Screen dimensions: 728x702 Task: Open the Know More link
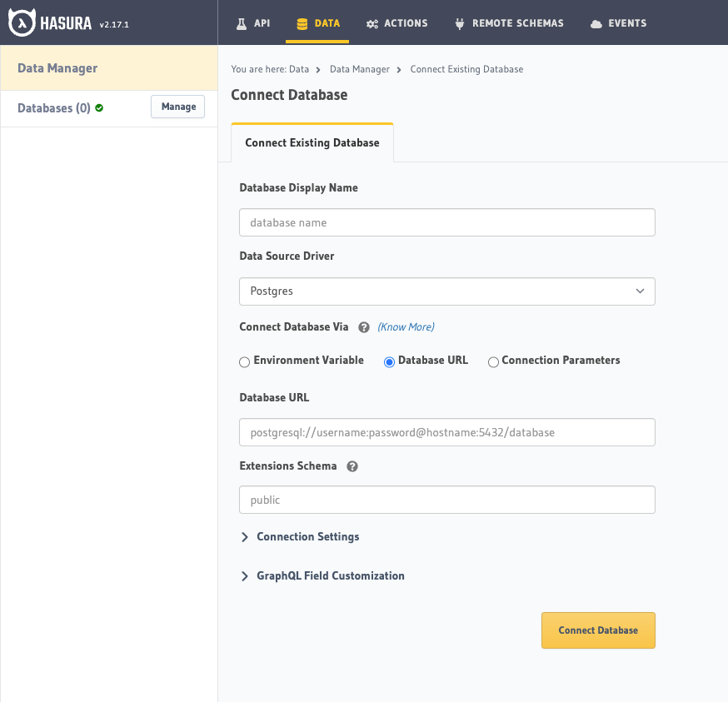(x=406, y=327)
